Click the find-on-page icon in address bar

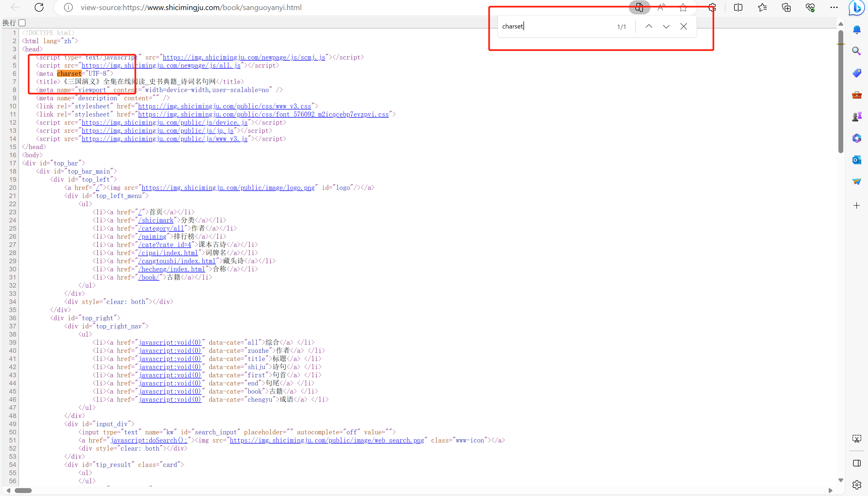639,7
